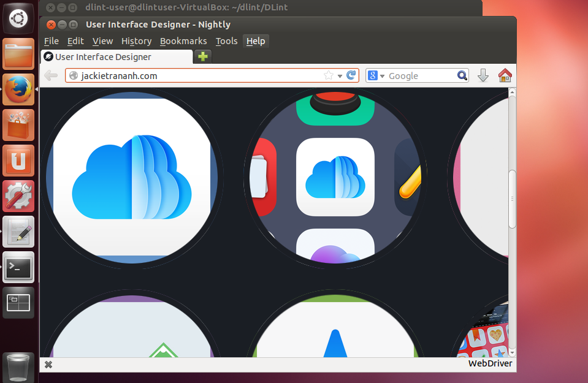This screenshot has width=588, height=383.
Task: Reload the page with refresh icon
Action: tap(351, 75)
